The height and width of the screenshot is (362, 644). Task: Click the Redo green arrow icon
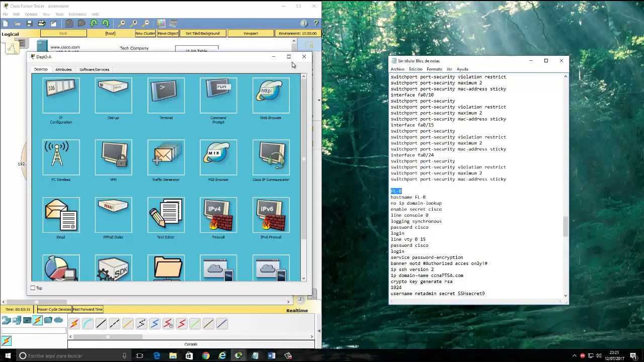point(106,24)
